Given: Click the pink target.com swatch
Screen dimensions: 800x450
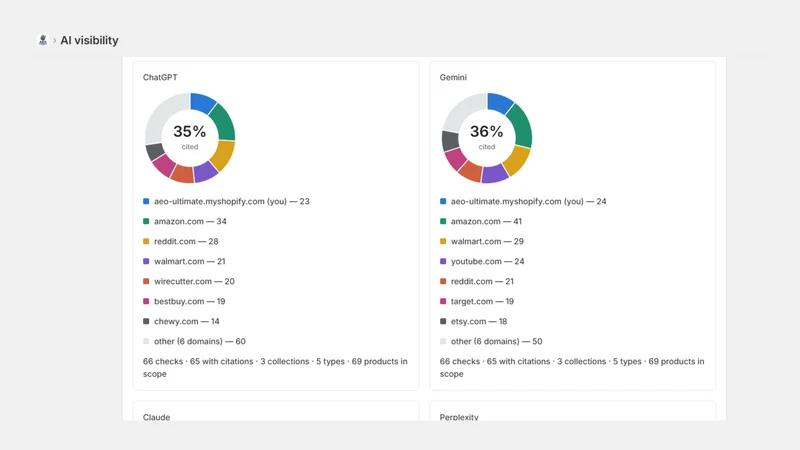Looking at the screenshot, I should coord(443,302).
